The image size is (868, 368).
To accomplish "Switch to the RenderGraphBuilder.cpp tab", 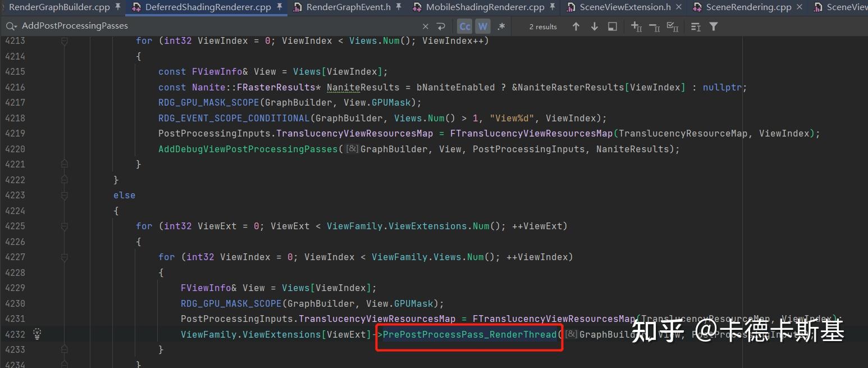I will (x=59, y=7).
